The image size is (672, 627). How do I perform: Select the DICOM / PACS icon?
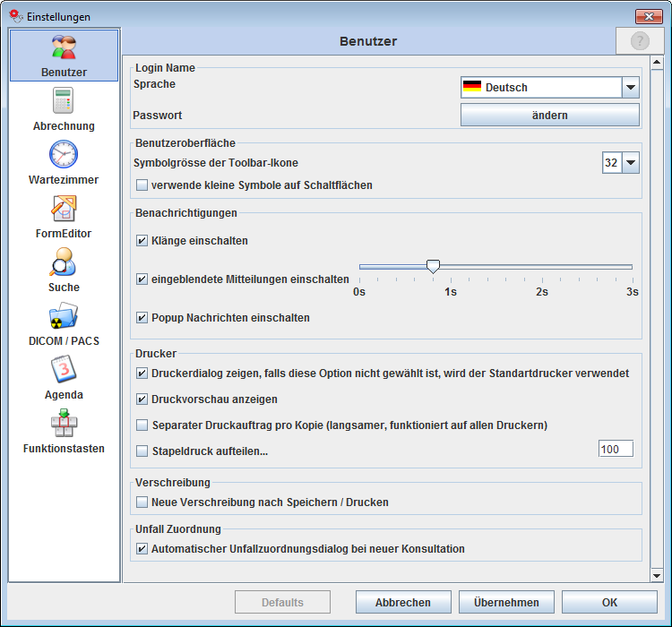pos(64,316)
